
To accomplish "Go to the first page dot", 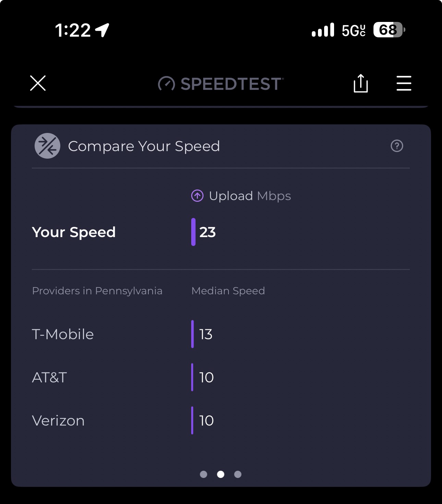I will [x=204, y=474].
